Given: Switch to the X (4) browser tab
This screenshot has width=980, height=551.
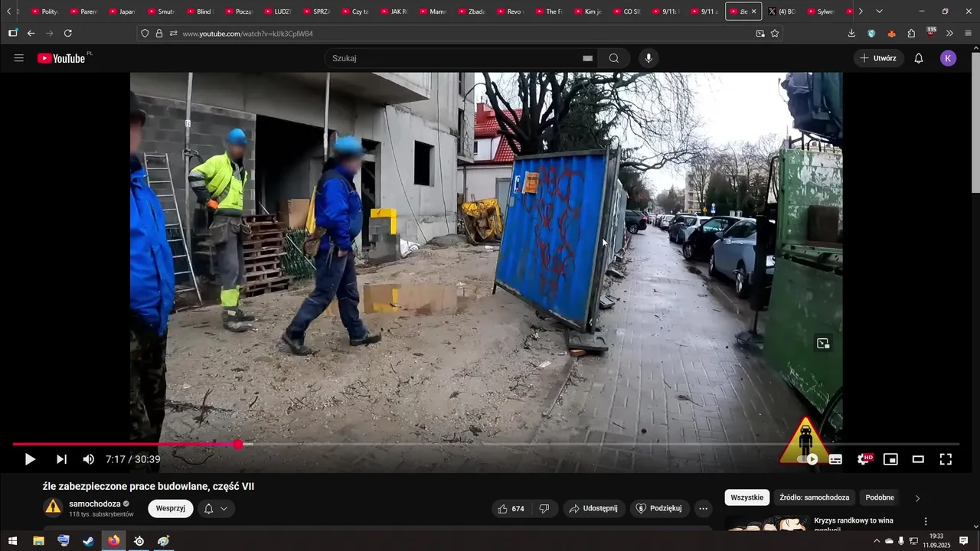Looking at the screenshot, I should pyautogui.click(x=782, y=11).
